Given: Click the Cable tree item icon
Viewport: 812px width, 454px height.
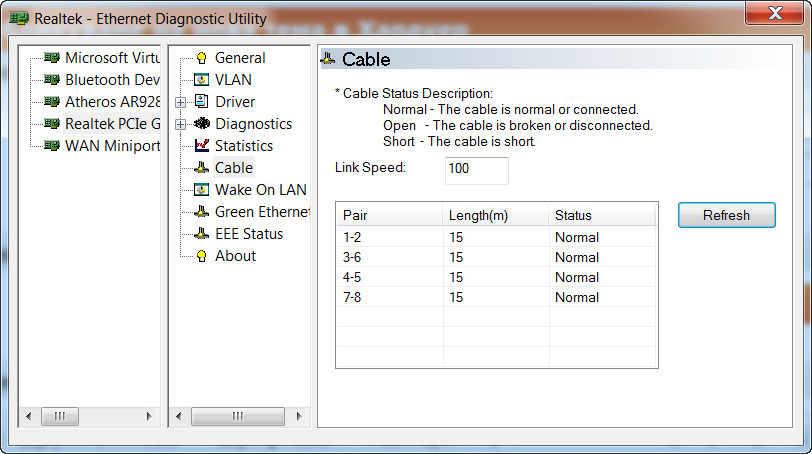Looking at the screenshot, I should point(201,168).
